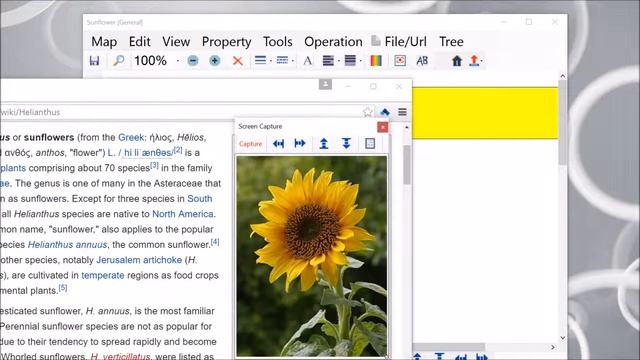Viewport: 640px width, 360px height.
Task: Open the Jerusalem artichoke link
Action: pyautogui.click(x=139, y=260)
